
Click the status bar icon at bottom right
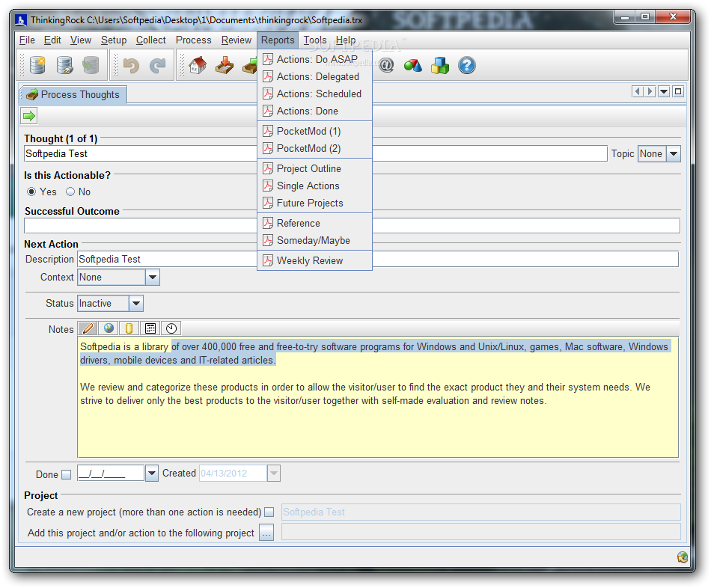[682, 557]
